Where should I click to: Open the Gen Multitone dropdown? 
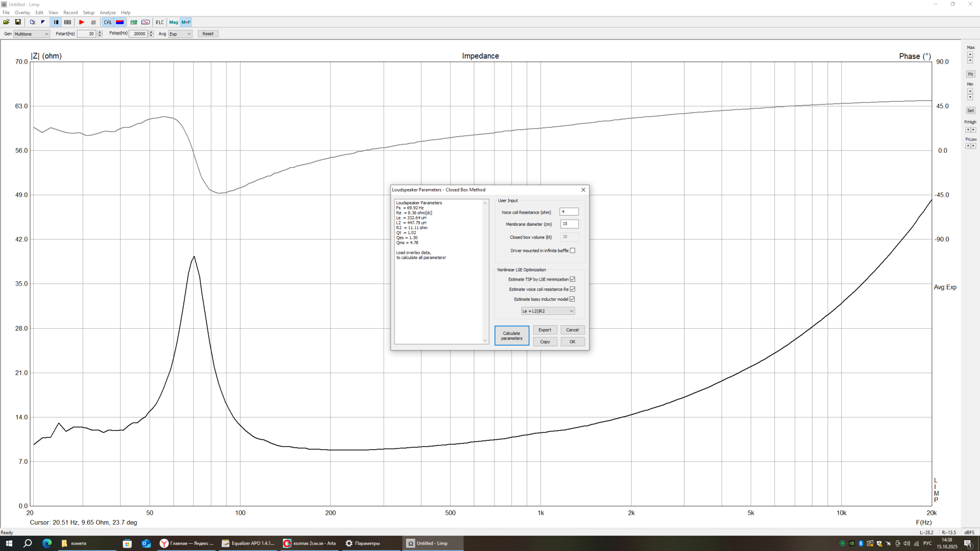point(31,34)
